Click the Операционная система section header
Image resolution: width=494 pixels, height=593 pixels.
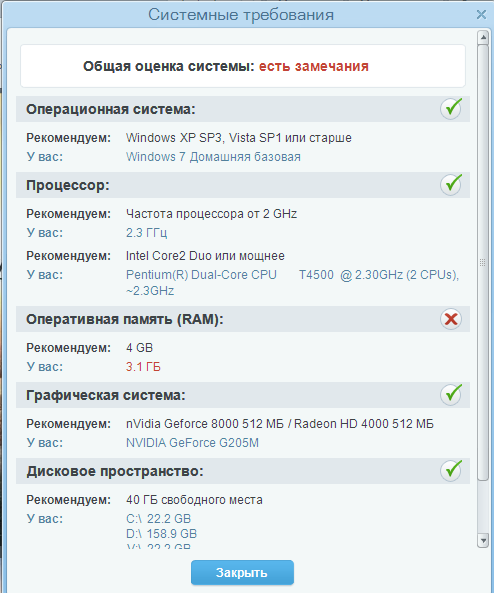point(243,109)
